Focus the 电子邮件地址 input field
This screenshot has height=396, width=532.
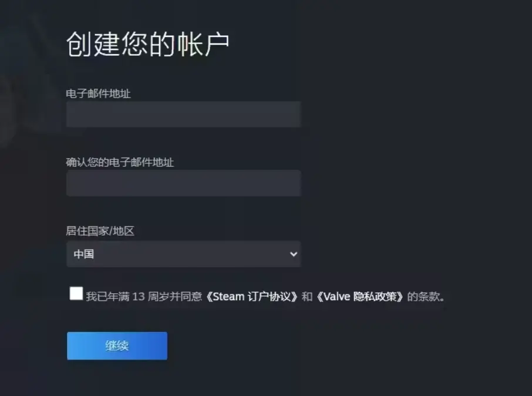(x=184, y=114)
